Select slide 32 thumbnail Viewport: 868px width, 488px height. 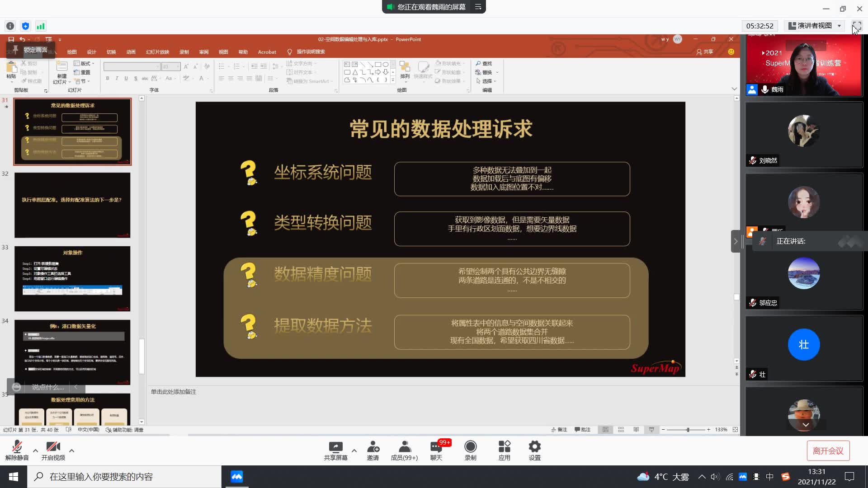[72, 205]
